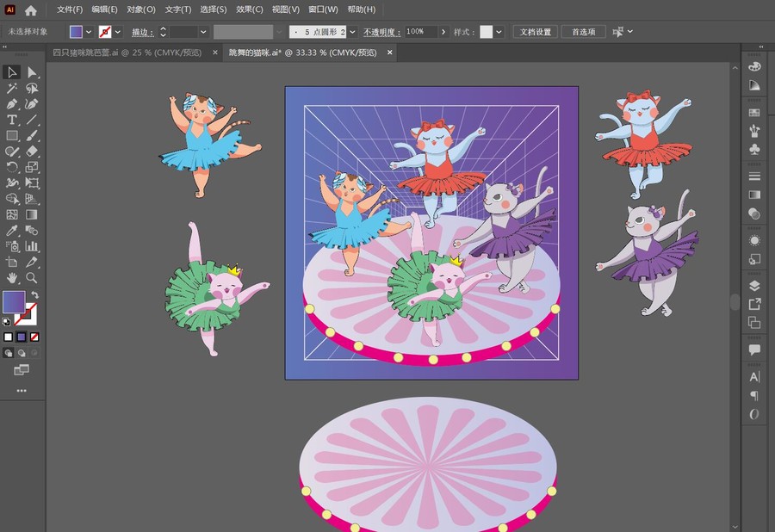
Task: Change screen mode button in toolbox
Action: point(22,369)
